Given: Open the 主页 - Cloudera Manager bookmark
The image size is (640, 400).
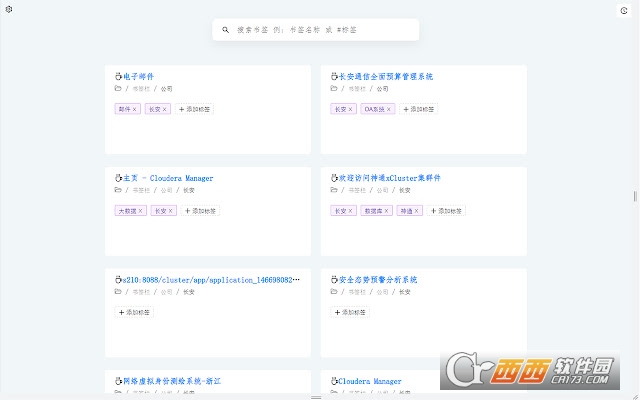Looking at the screenshot, I should point(168,178).
